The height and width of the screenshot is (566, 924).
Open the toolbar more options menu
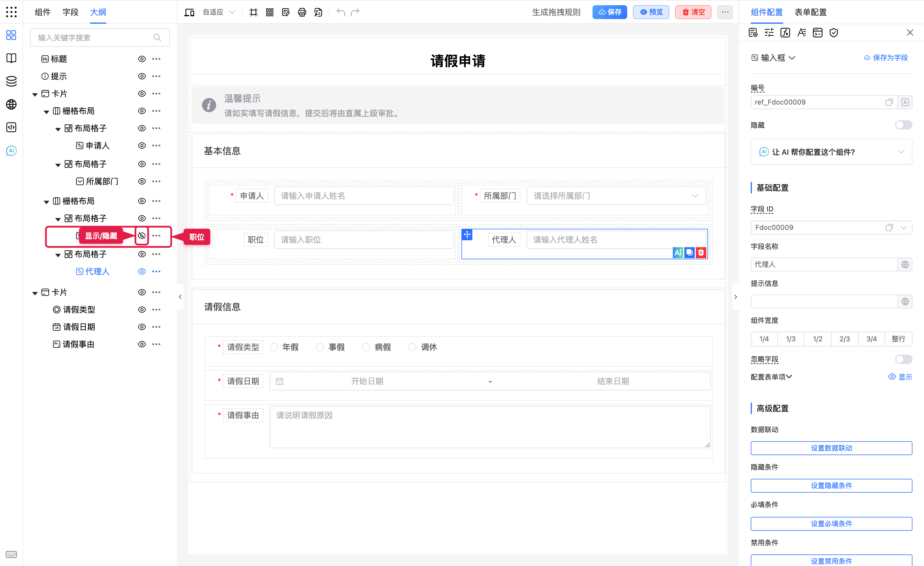click(725, 12)
